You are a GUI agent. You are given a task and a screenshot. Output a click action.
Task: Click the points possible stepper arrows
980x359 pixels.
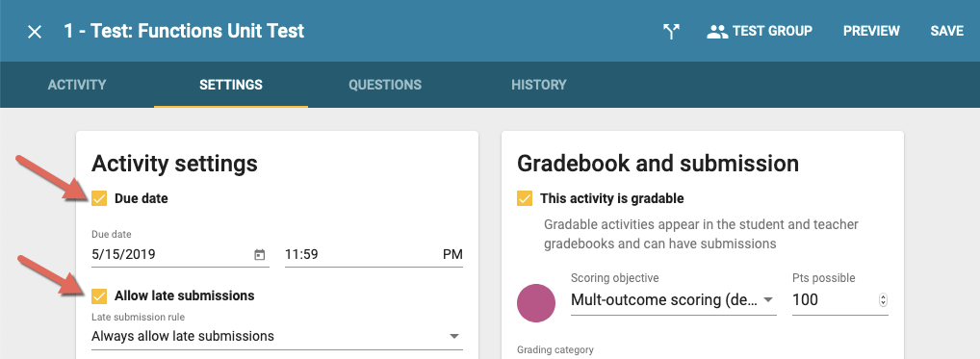(x=883, y=299)
